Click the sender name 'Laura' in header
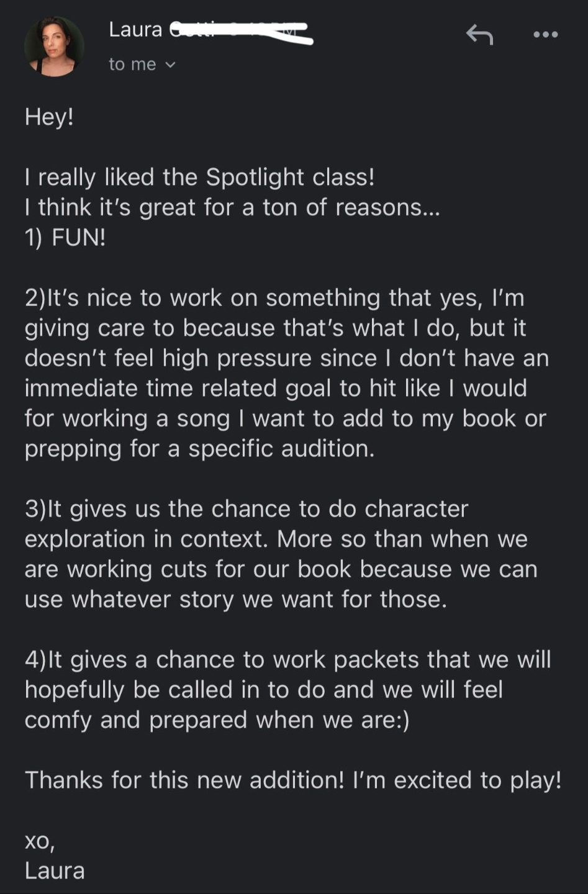The width and height of the screenshot is (588, 894). [135, 29]
